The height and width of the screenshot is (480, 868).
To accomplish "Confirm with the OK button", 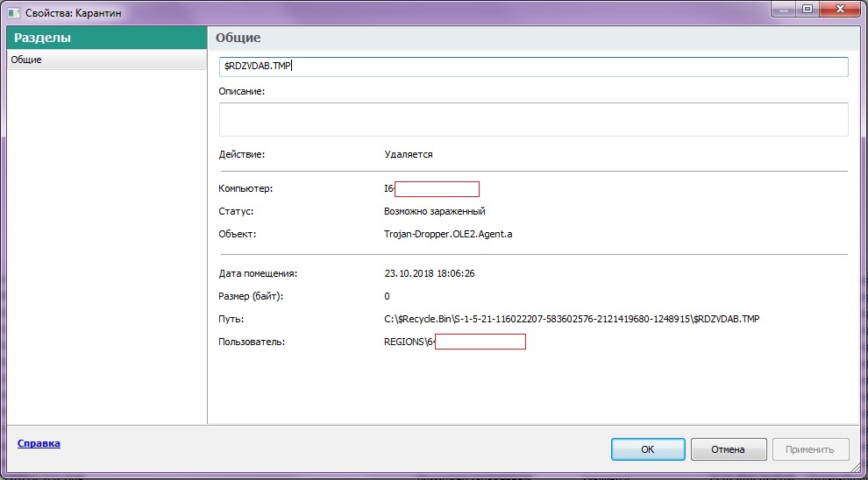I will point(648,449).
